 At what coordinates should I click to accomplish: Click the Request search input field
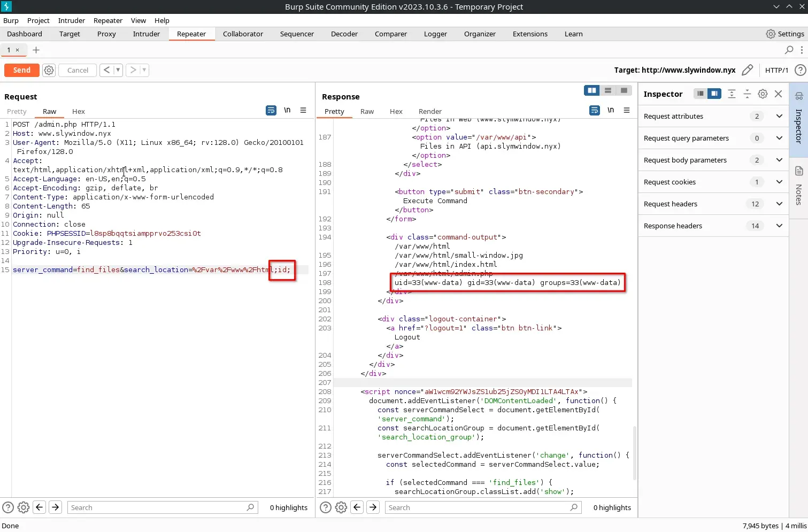tap(163, 507)
